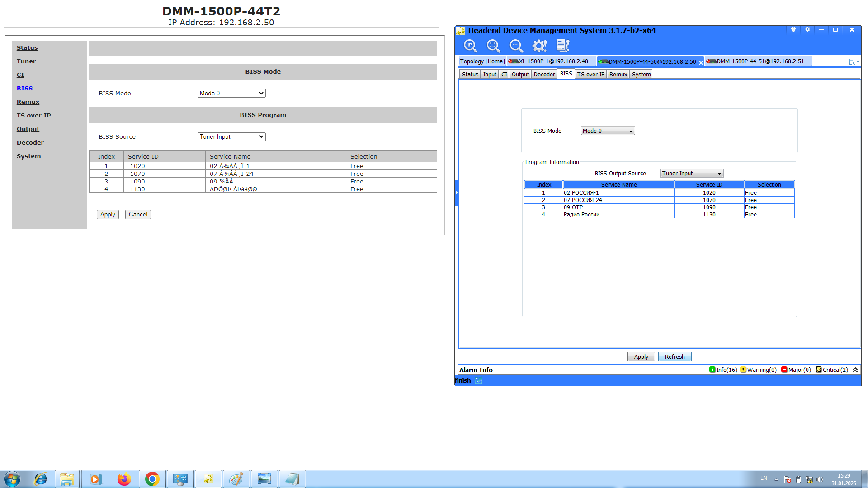
Task: Expand the Alarm Info panel chevrons
Action: click(x=855, y=370)
